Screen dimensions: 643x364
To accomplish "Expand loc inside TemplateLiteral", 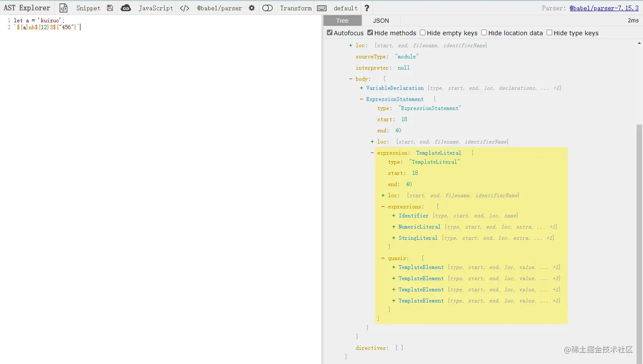I will tap(383, 195).
